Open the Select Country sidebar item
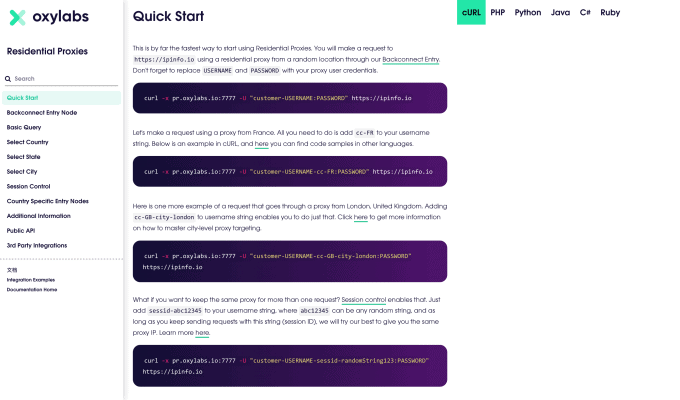680x400 pixels. [28, 142]
